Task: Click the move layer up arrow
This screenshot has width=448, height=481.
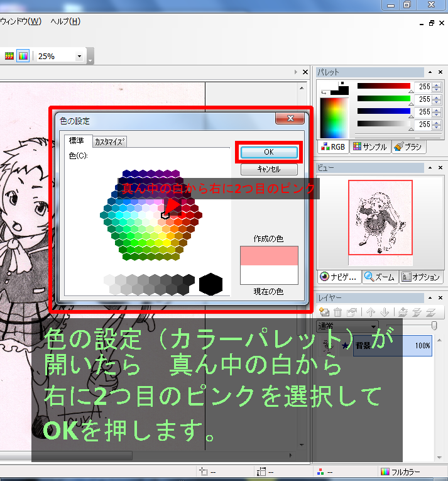Action: [x=370, y=312]
